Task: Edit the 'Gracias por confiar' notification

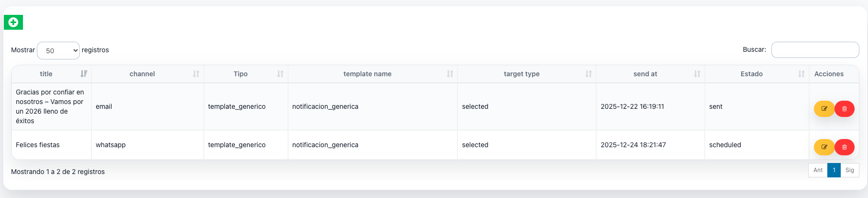Action: (824, 109)
